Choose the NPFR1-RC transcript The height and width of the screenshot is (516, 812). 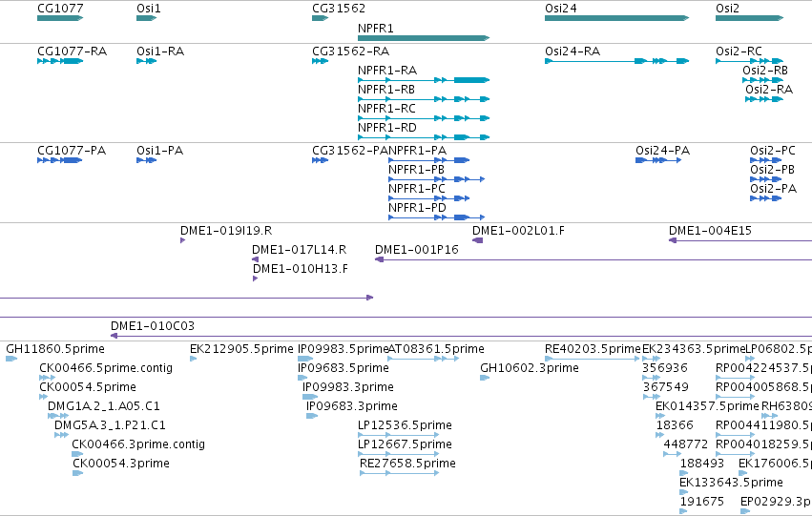424,118
